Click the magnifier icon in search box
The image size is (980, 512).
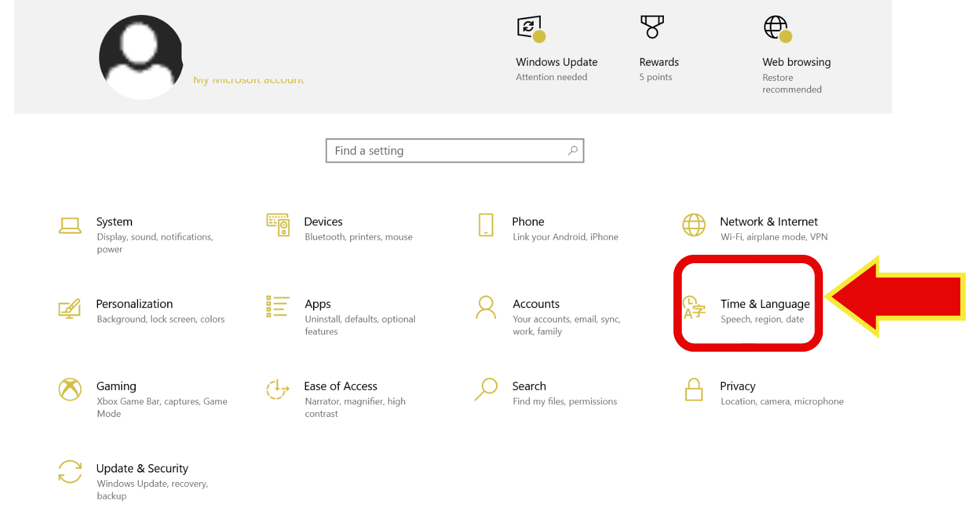[x=572, y=151]
